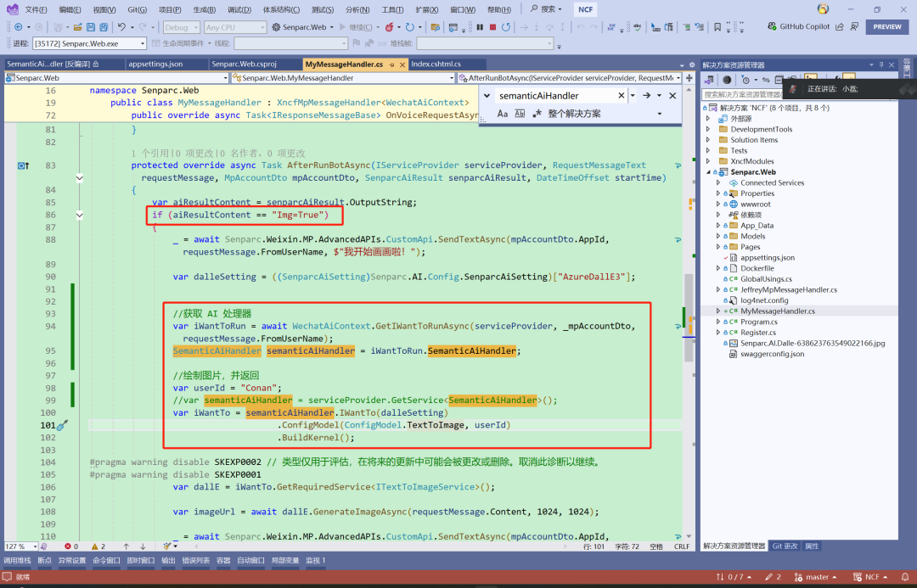Click the Share icon beside Copilot
Viewport: 917px width, 588px height.
click(x=840, y=26)
